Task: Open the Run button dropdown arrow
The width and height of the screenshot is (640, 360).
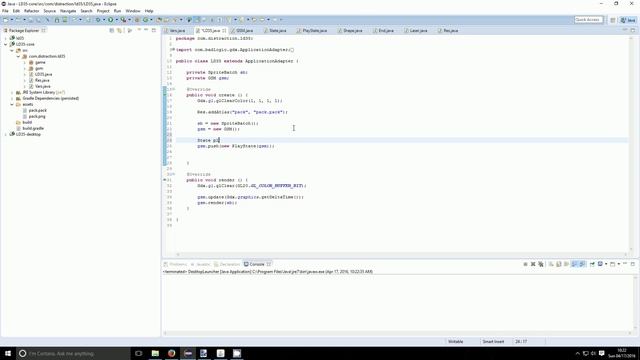Action: coord(116,20)
